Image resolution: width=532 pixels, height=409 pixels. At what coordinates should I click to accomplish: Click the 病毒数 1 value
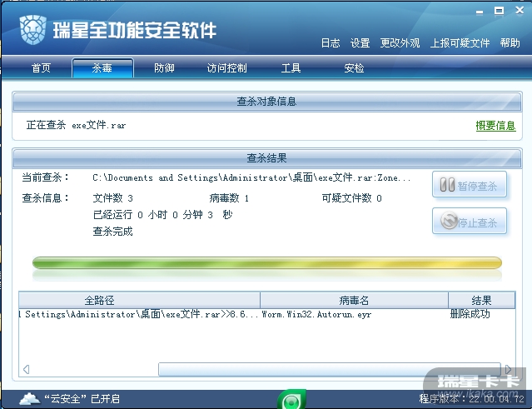pyautogui.click(x=229, y=198)
